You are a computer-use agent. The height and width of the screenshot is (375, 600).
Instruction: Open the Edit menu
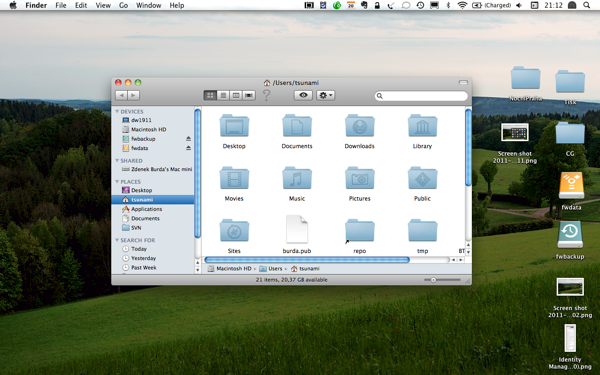tap(81, 5)
